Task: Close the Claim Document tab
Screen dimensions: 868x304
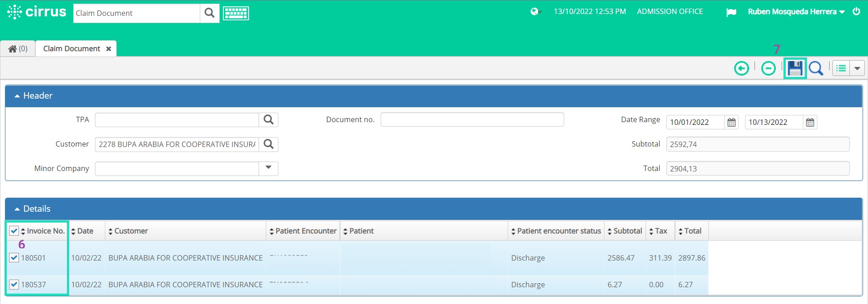Action: point(108,49)
